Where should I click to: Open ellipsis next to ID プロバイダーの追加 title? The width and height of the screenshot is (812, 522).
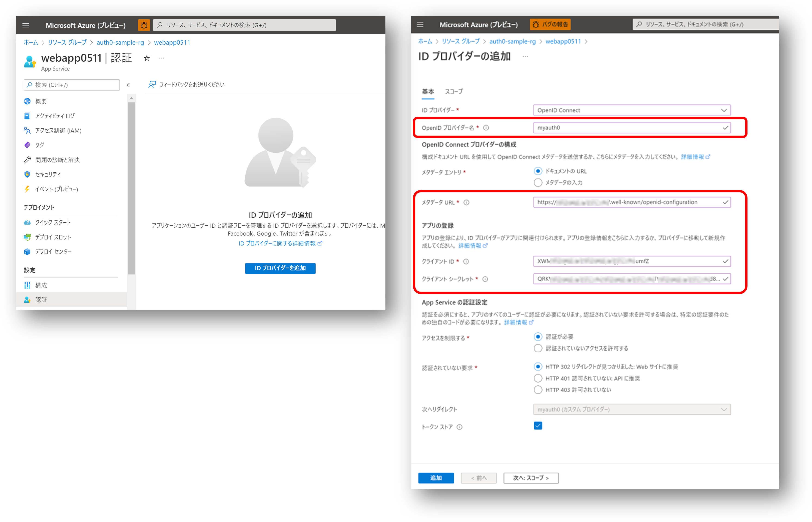(x=525, y=57)
